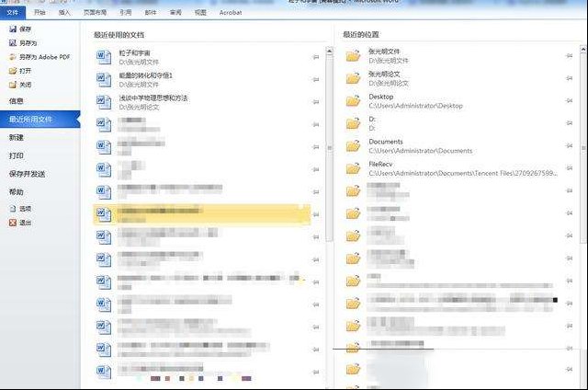
Task: Open the FileRecv folder icon in recent places
Action: click(353, 168)
